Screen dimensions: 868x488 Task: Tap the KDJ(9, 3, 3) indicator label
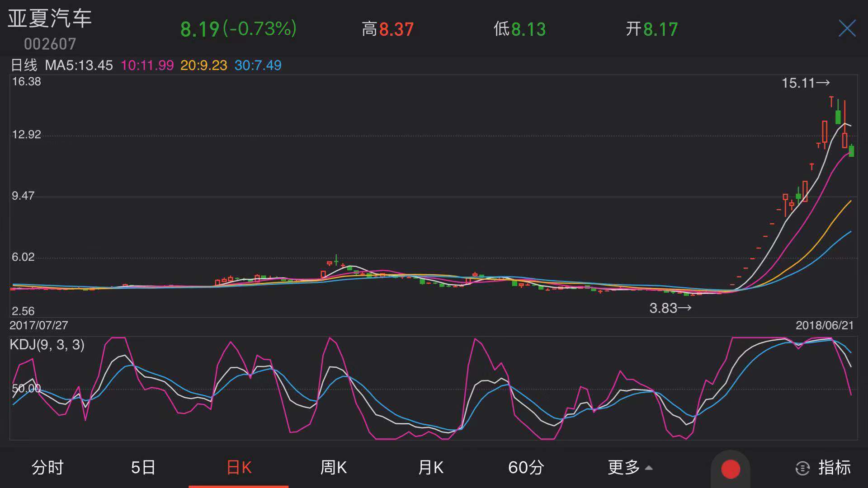click(x=47, y=345)
